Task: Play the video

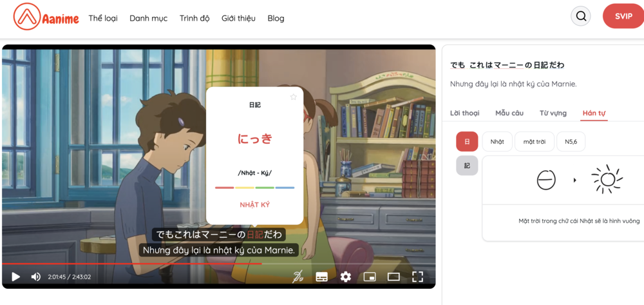Action: click(x=16, y=277)
